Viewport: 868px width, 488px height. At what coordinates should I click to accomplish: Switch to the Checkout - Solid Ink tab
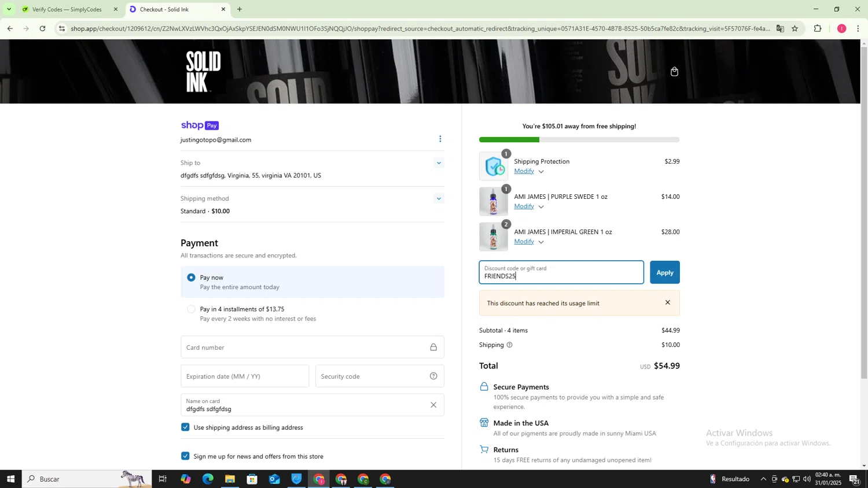tap(176, 9)
